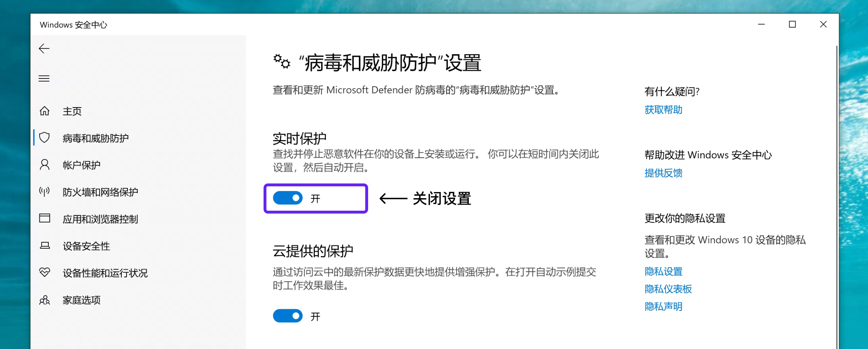Click the signal icon for 防火墙和网络保护
The height and width of the screenshot is (349, 868).
[44, 192]
